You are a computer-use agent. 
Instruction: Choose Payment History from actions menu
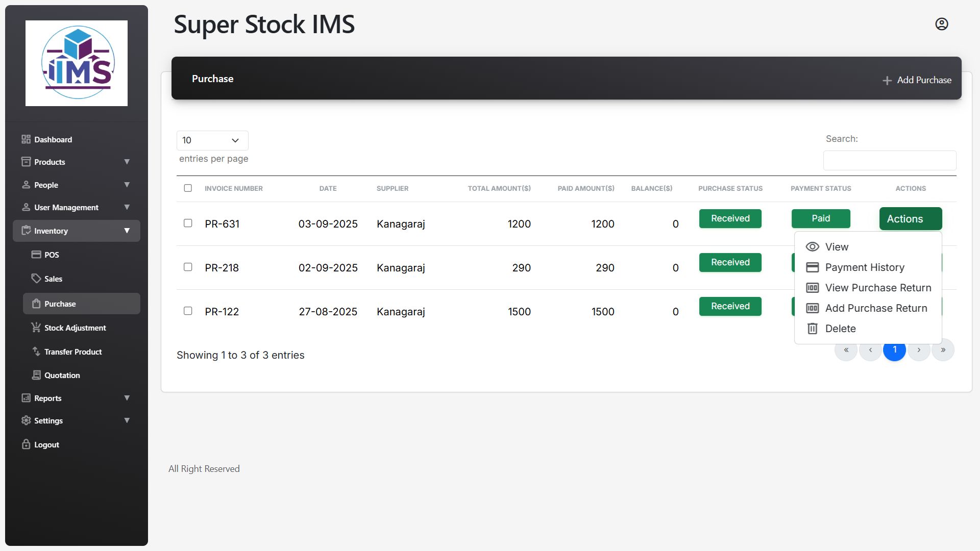pos(864,267)
